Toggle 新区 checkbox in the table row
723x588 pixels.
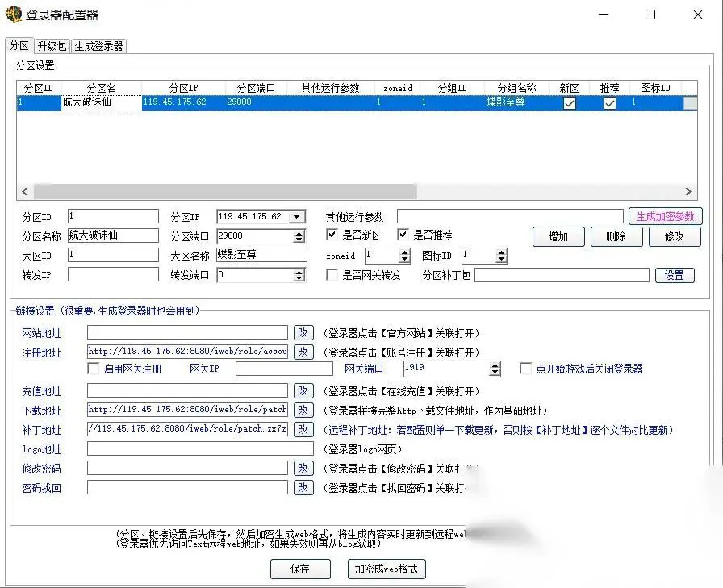click(x=570, y=103)
